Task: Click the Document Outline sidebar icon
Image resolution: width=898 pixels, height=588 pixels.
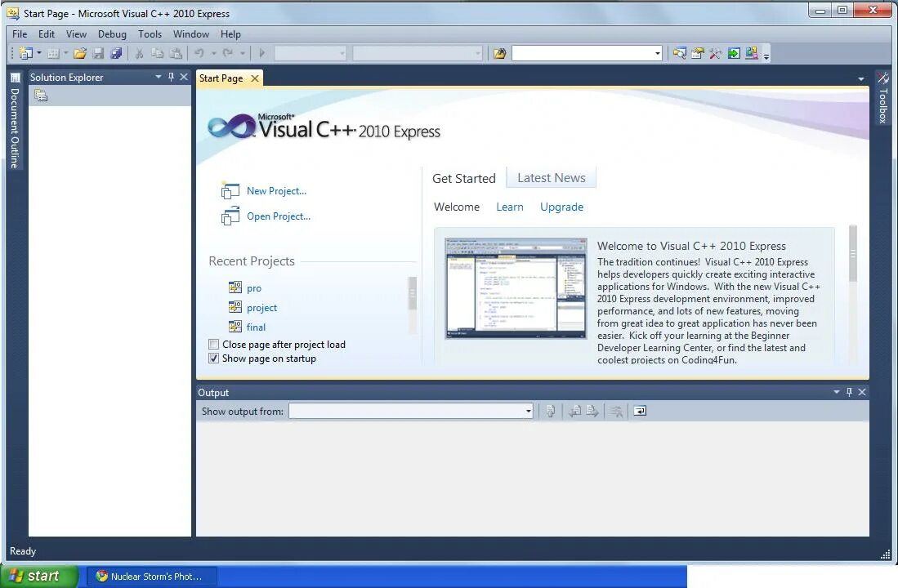Action: [x=15, y=78]
